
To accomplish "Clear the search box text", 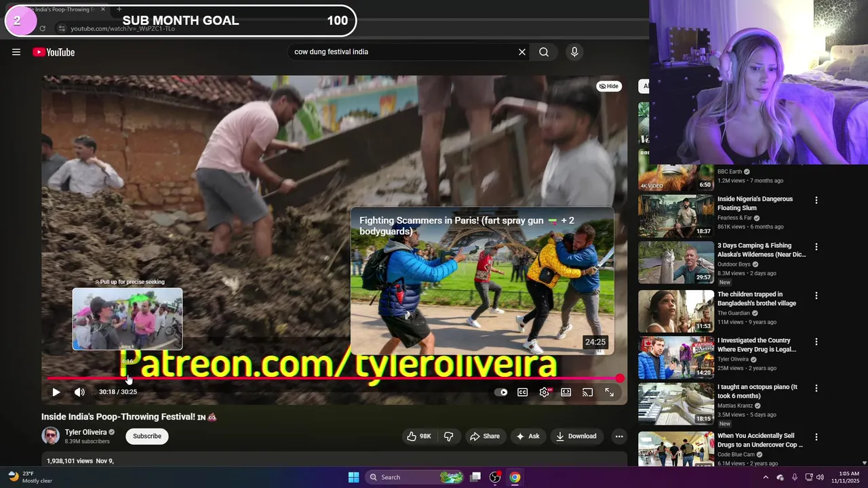I will [522, 52].
